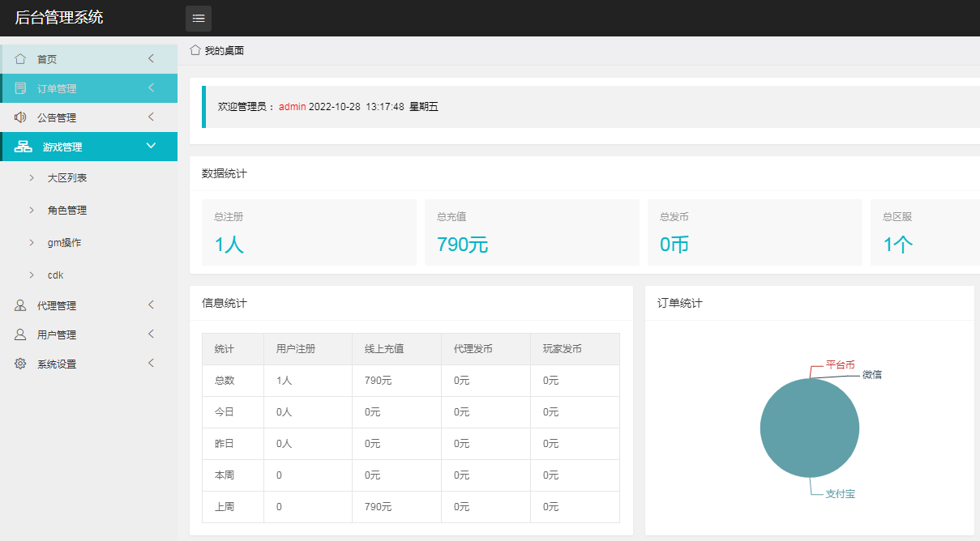Click the 公告管理 speaker icon

[20, 117]
